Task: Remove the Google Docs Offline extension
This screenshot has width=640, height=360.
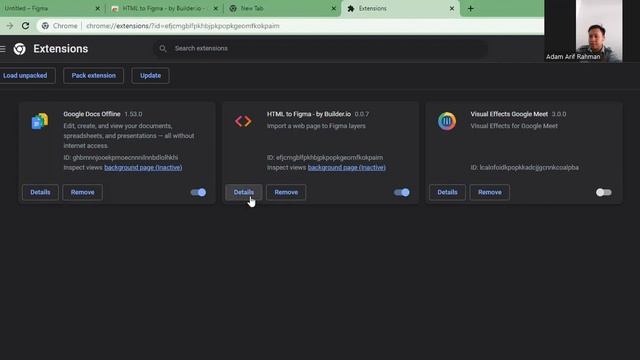Action: click(x=82, y=192)
